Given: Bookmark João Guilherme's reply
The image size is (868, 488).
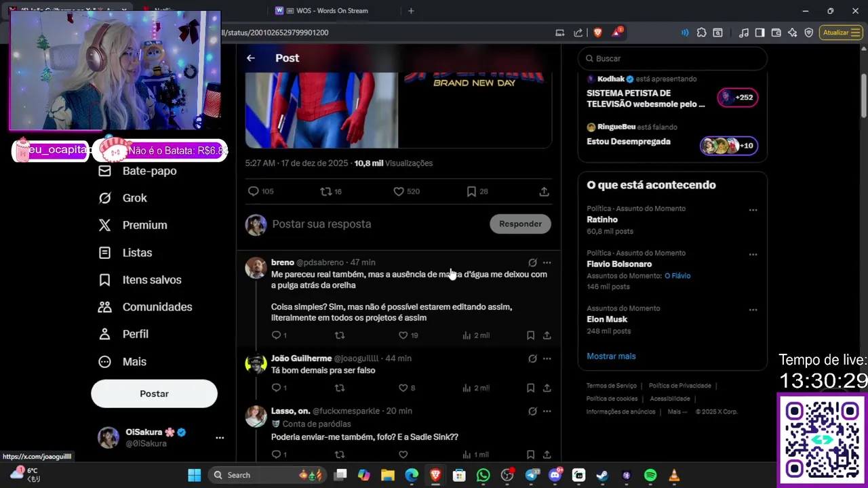Looking at the screenshot, I should [530, 388].
